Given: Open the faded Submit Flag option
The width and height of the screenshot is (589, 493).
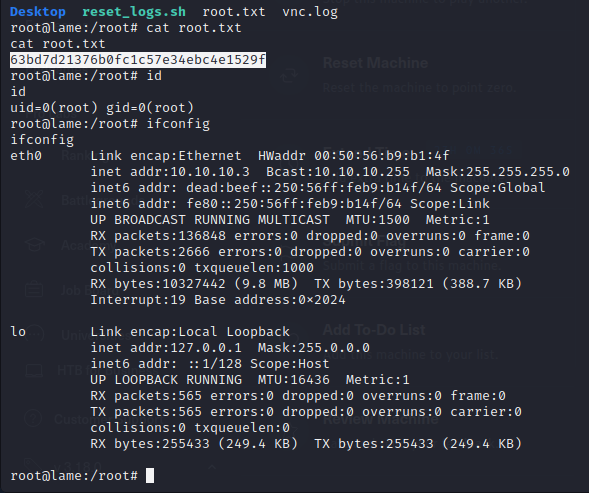Looking at the screenshot, I should pyautogui.click(x=364, y=242).
